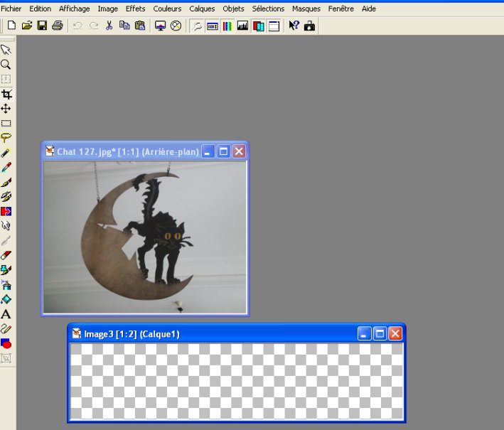
Task: Paste using the clipboard icon
Action: point(140,26)
